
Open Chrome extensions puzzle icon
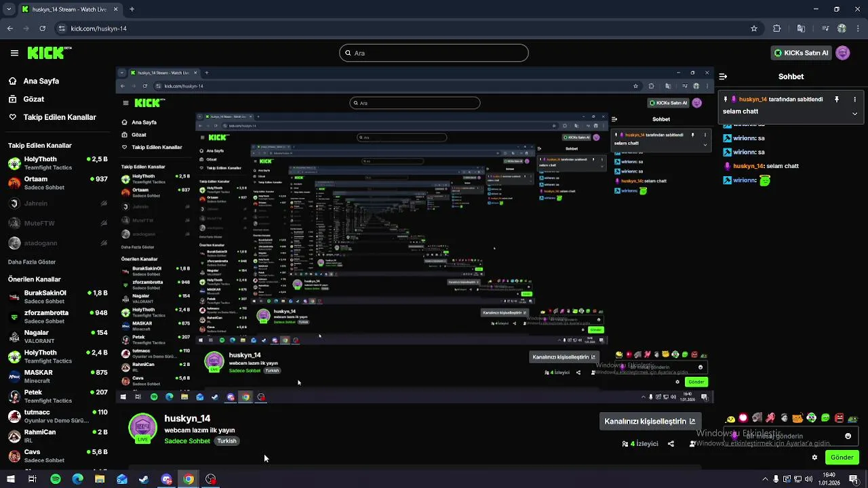point(777,28)
